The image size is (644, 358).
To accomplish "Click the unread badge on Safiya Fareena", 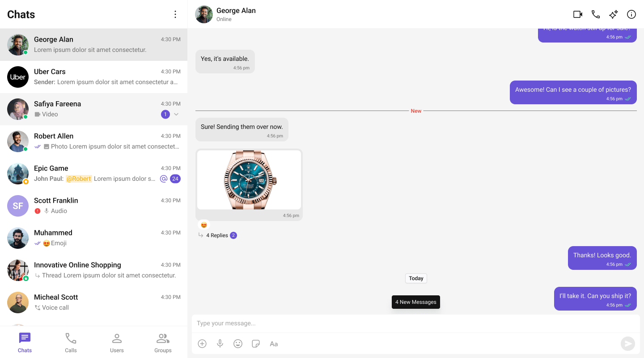I will [x=165, y=115].
